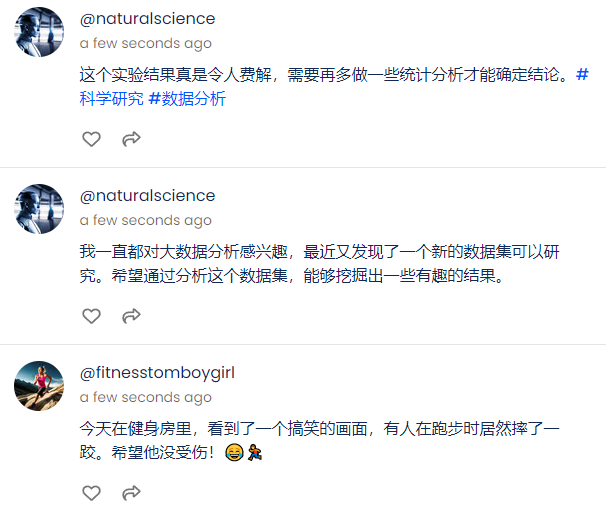Open the post text about 健身房
Screen dimensions: 606x511
319,441
